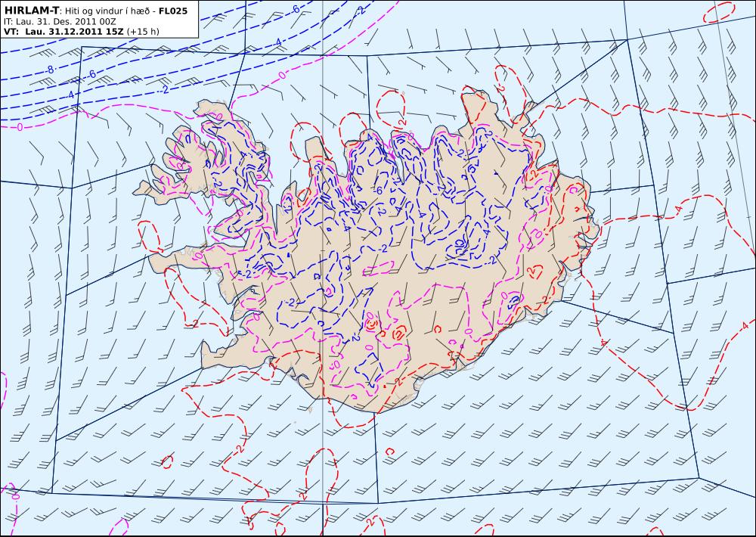
Task: Click the '(+15 h)' forecast offset text
Action: coord(143,32)
